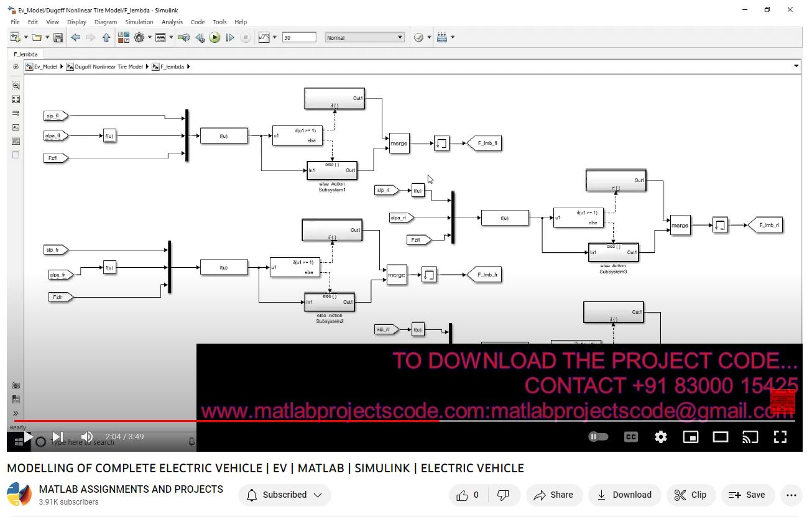Open the Edit menu
This screenshot has height=517, width=812.
(x=33, y=22)
